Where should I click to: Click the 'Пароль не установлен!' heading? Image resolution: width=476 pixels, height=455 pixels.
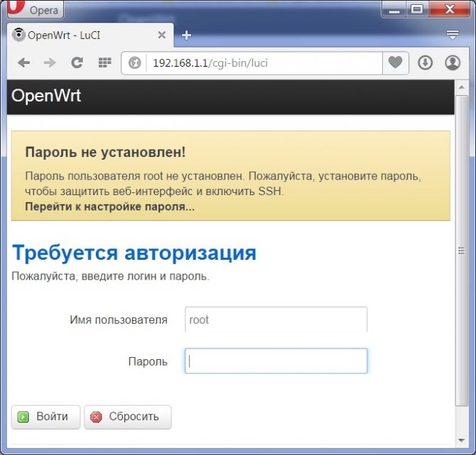point(105,152)
